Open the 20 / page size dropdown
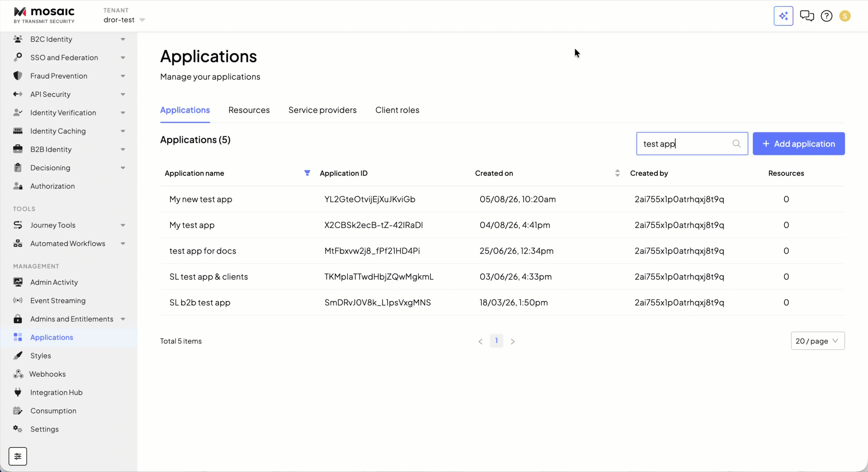The width and height of the screenshot is (868, 472). [817, 341]
